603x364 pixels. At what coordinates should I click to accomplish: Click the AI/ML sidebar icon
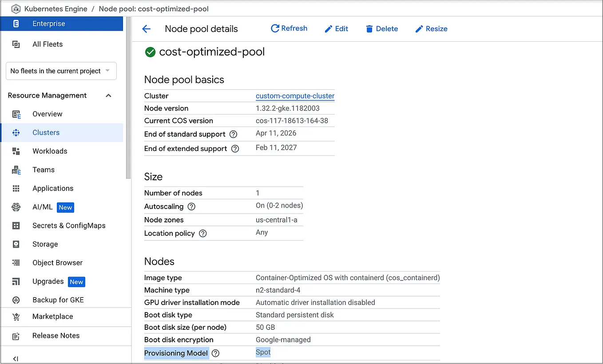tap(16, 207)
